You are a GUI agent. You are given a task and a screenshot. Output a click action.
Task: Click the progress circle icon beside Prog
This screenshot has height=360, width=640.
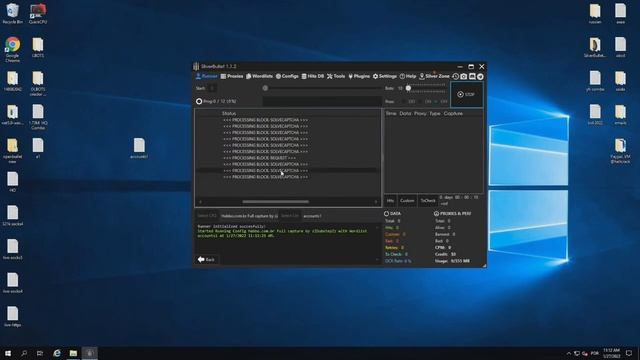199,101
